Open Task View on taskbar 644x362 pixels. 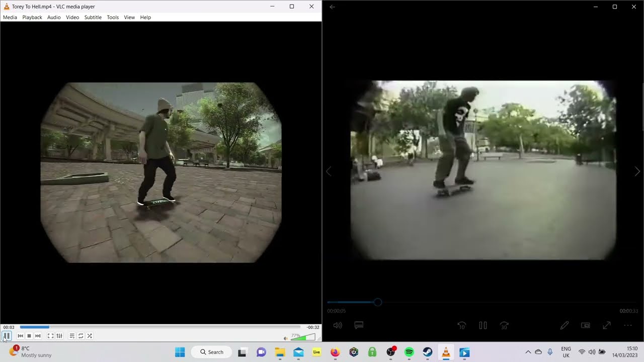tap(242, 352)
